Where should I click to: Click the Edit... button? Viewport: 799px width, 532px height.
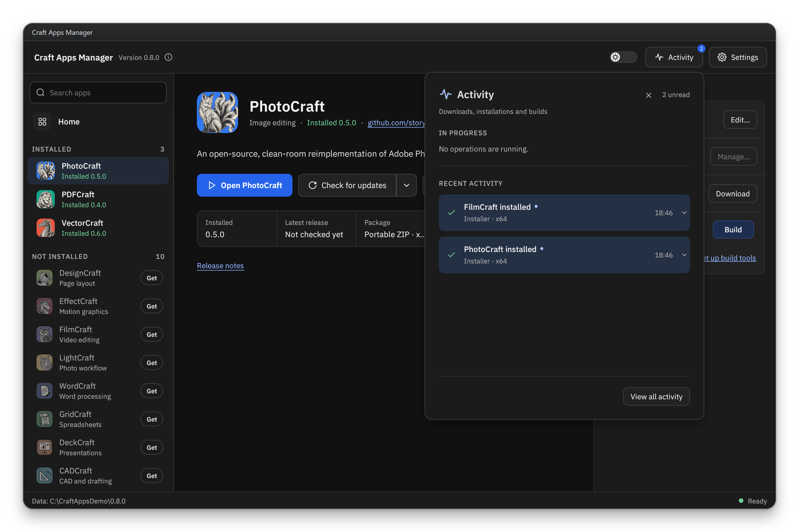point(740,120)
